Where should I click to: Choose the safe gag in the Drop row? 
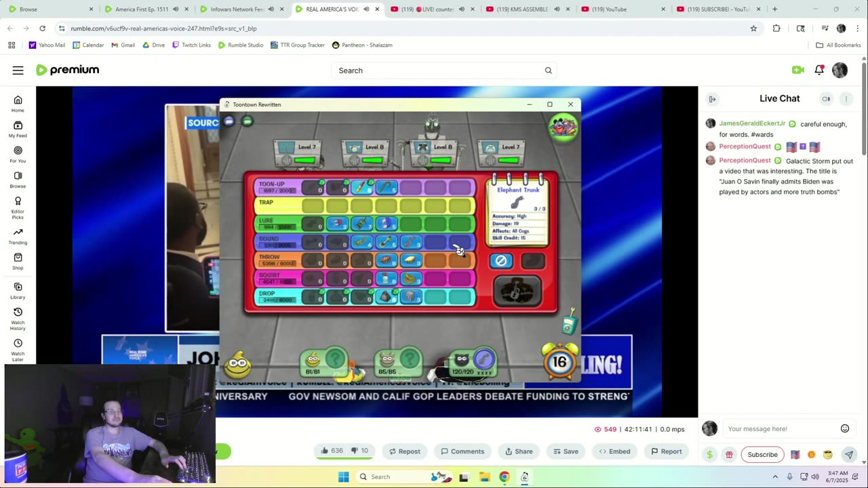[x=410, y=297]
